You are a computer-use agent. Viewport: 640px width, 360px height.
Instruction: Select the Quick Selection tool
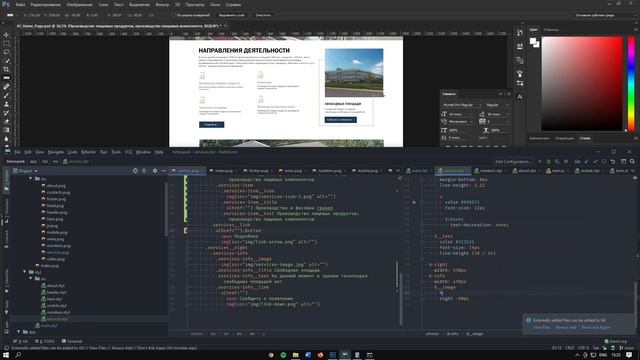coord(6,61)
